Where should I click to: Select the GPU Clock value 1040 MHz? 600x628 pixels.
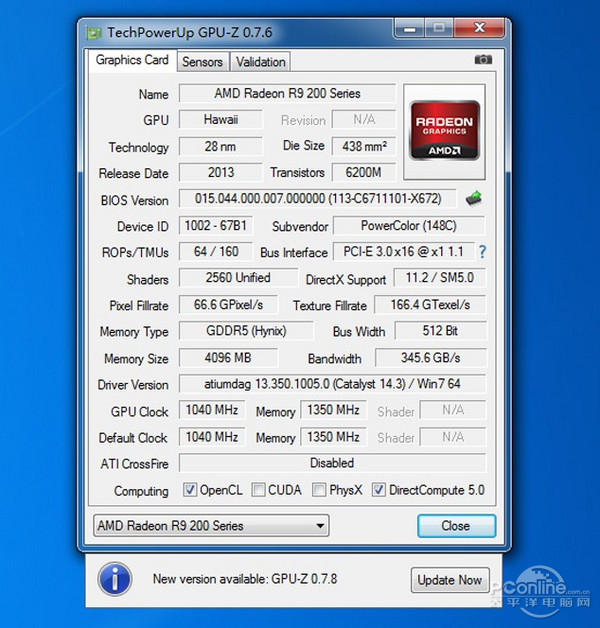click(x=212, y=410)
